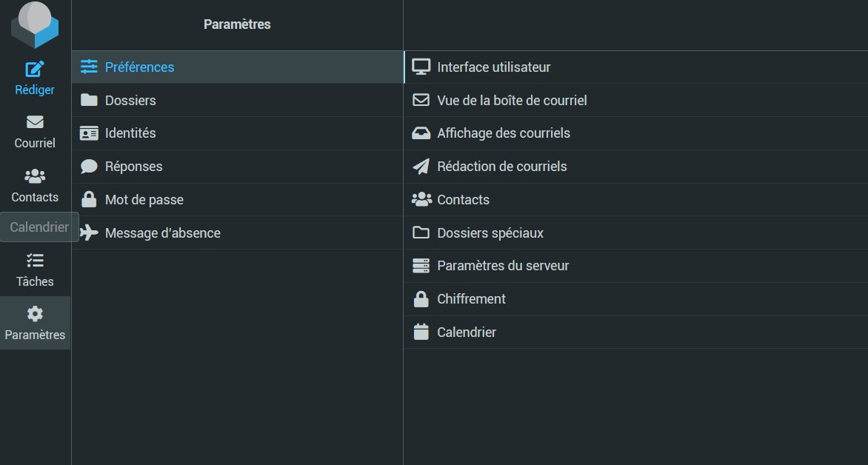
Task: Click the padlock icon next to Mot de passe
Action: tap(89, 199)
